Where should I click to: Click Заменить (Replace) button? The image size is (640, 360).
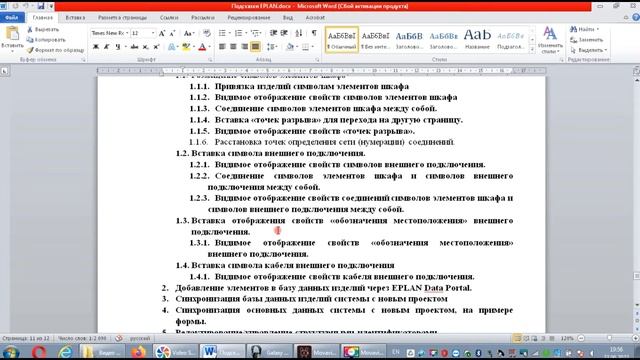point(586,40)
